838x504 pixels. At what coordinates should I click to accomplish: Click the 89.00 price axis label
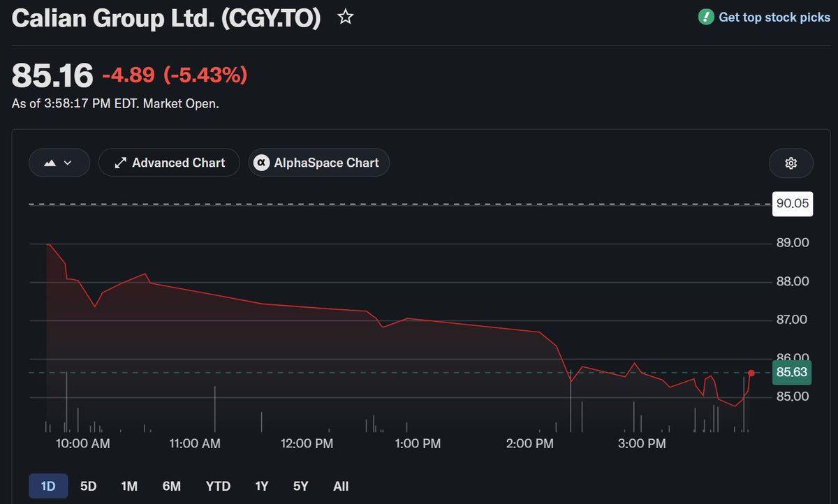click(x=793, y=243)
